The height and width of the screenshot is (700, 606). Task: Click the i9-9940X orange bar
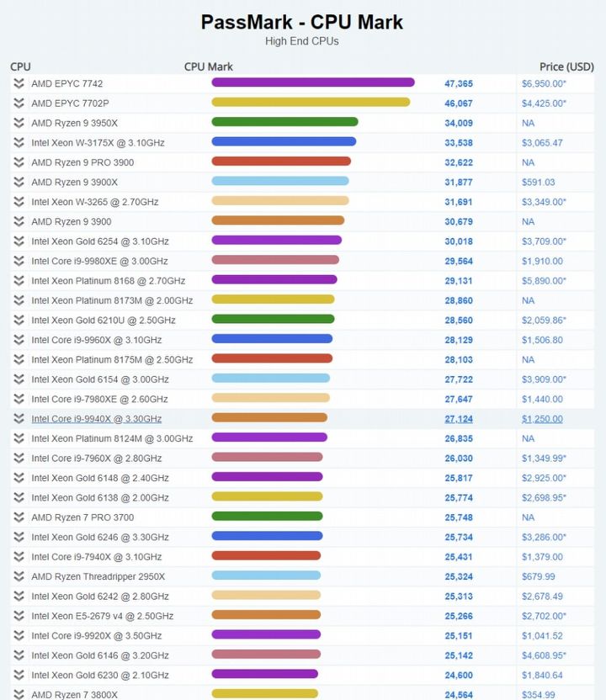(x=269, y=417)
